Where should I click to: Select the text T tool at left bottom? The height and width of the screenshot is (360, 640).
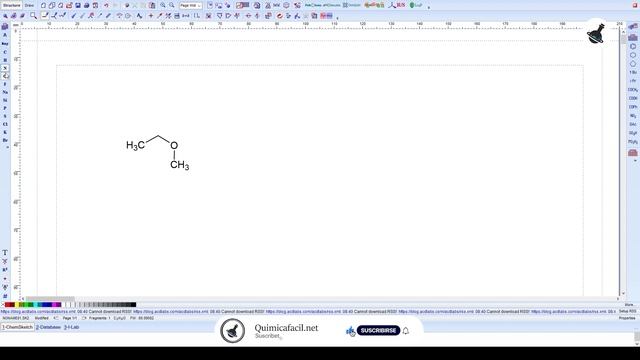(x=5, y=253)
